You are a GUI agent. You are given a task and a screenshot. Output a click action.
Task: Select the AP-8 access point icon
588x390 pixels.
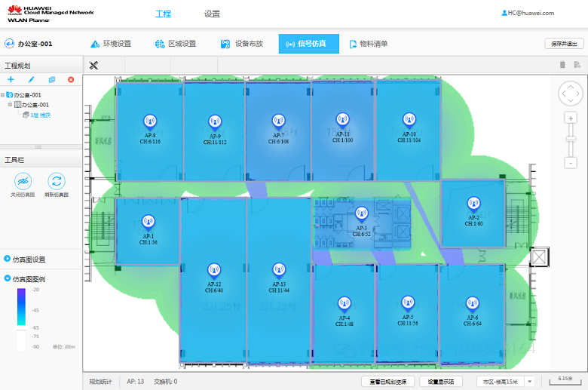tap(150, 121)
